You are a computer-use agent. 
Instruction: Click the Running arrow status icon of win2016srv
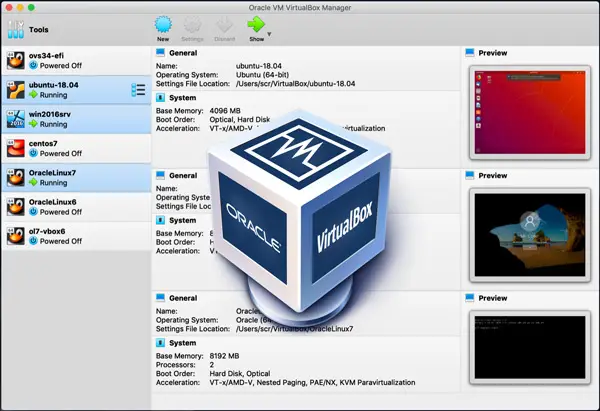click(x=34, y=124)
